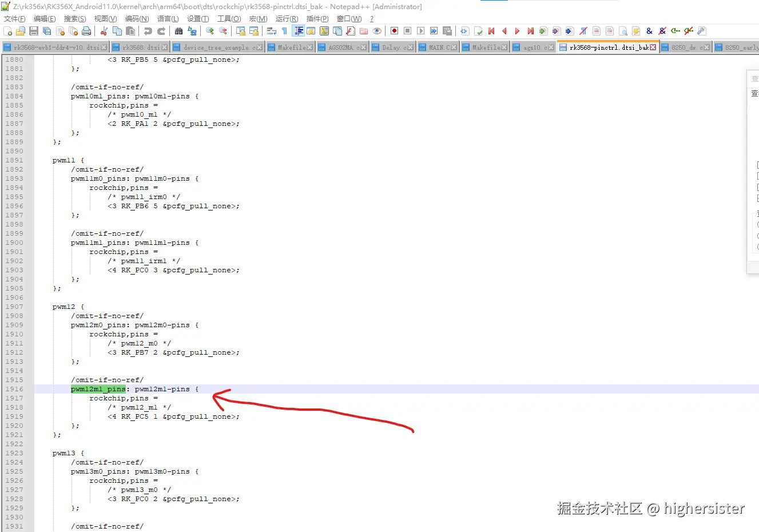Redo the edit via toolbar arrow
The width and height of the screenshot is (759, 532).
(161, 31)
